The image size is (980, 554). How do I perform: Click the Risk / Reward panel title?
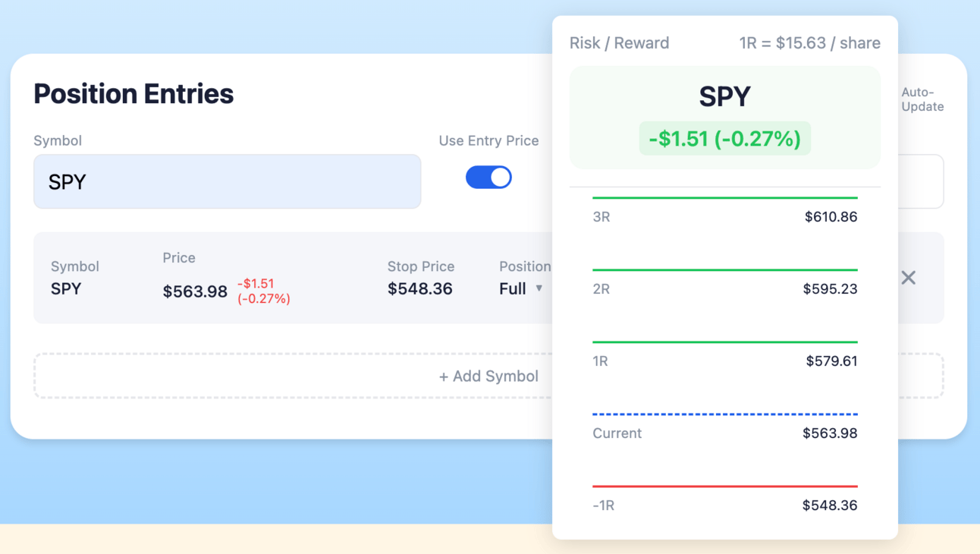tap(619, 43)
